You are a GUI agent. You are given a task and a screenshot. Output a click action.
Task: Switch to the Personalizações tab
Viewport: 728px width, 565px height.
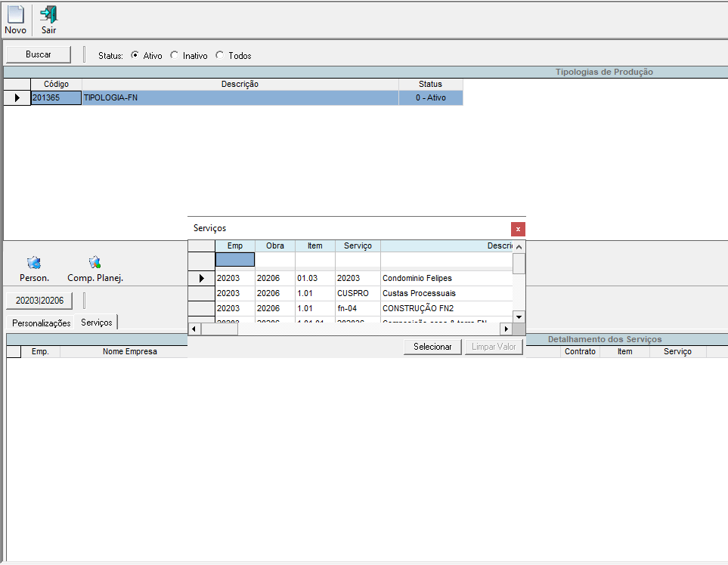(42, 323)
